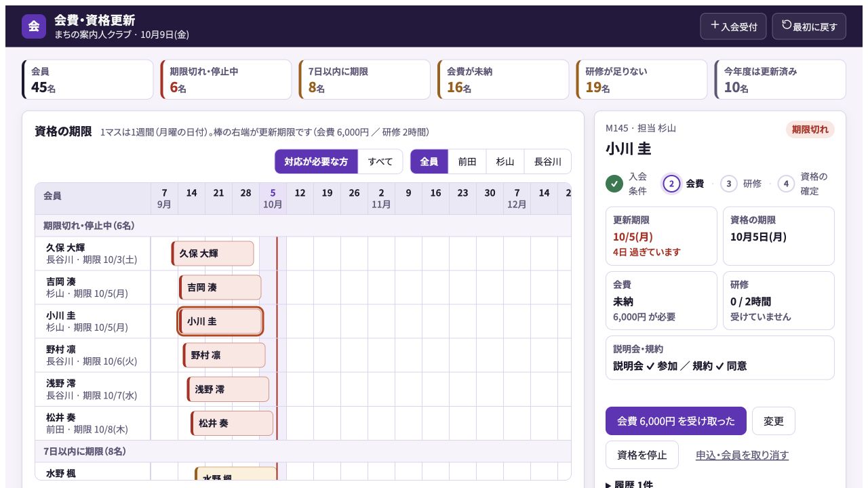The height and width of the screenshot is (488, 868).
Task: Select the 吉岡 湊 timeline bar
Action: (x=220, y=287)
